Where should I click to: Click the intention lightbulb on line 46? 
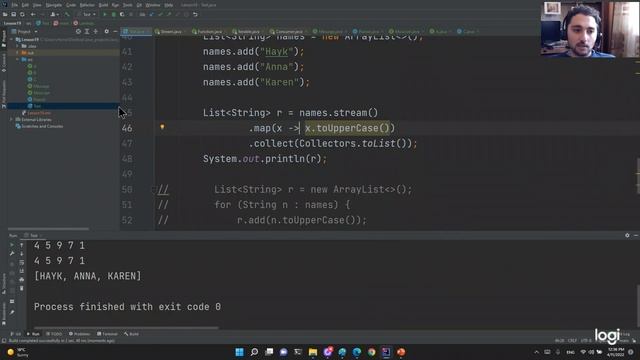coord(162,127)
